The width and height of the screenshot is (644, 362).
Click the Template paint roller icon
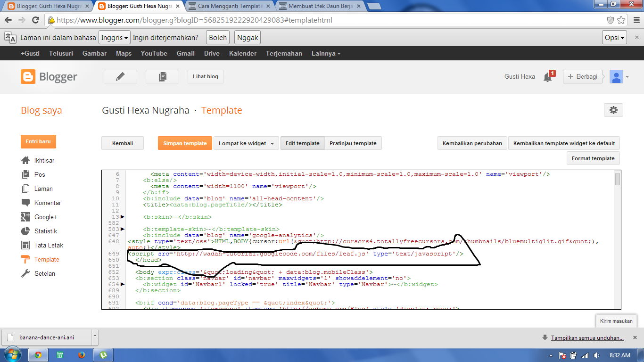pyautogui.click(x=25, y=259)
